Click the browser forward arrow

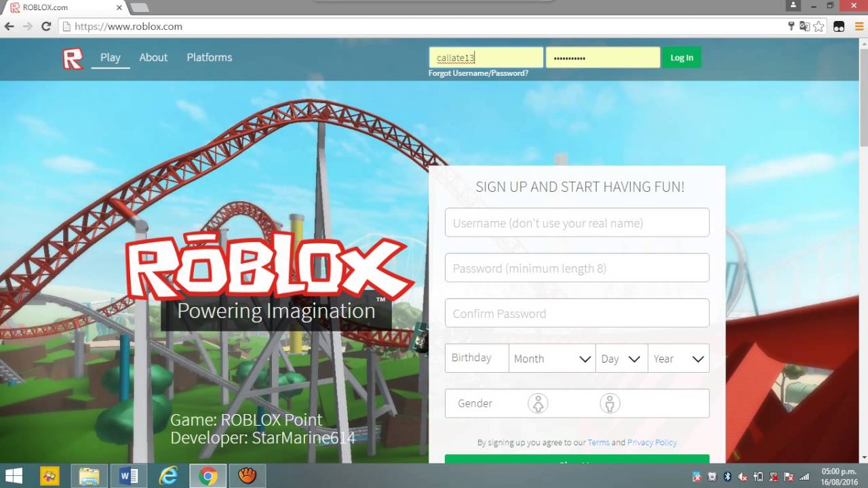click(28, 26)
